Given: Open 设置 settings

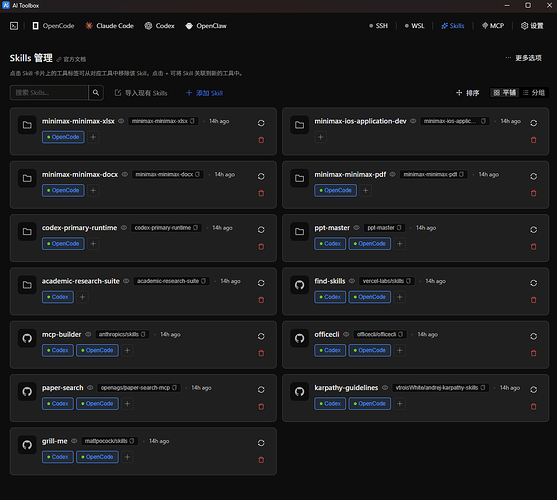Looking at the screenshot, I should 532,26.
